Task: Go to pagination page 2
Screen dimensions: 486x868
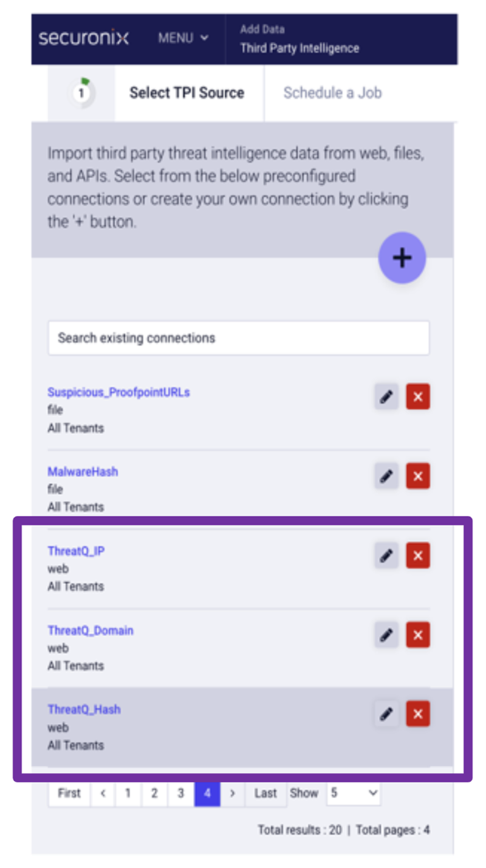Action: [154, 793]
